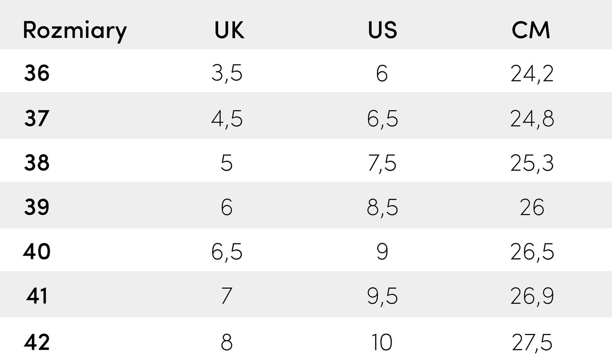Screen dimensions: 612x364
Task: Click the 24,2 CM value
Action: (532, 74)
